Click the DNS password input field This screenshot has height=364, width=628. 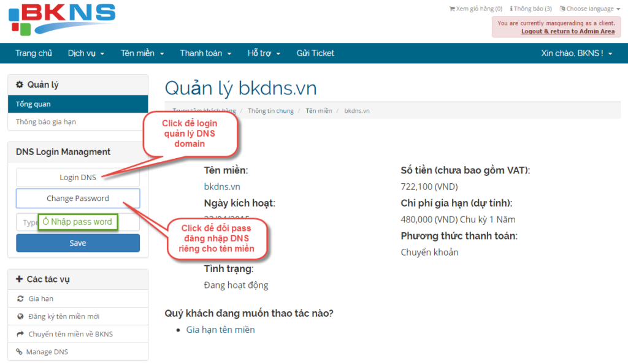[28, 222]
